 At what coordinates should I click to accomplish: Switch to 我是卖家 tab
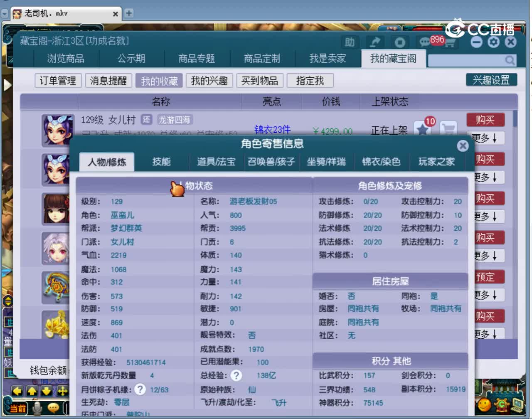point(328,59)
